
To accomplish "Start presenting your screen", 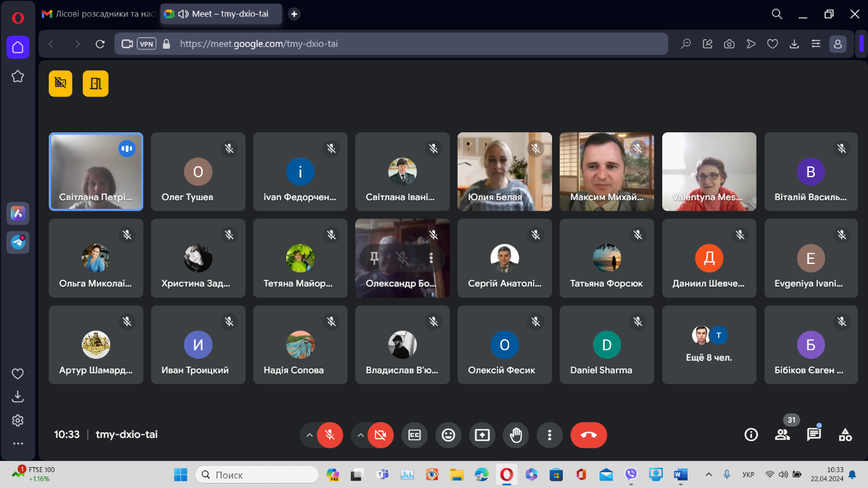I will coord(482,435).
